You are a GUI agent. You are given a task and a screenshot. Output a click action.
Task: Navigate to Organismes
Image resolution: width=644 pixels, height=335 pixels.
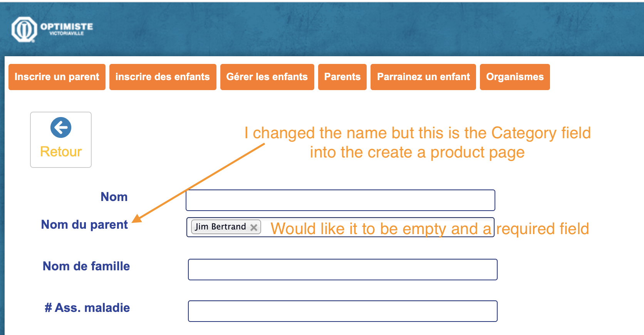tap(515, 77)
